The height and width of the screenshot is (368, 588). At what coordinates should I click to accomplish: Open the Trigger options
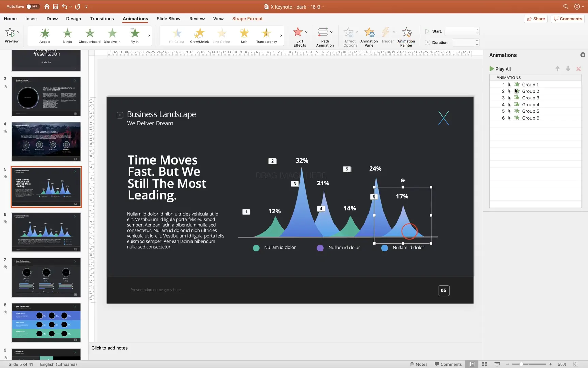pyautogui.click(x=388, y=36)
